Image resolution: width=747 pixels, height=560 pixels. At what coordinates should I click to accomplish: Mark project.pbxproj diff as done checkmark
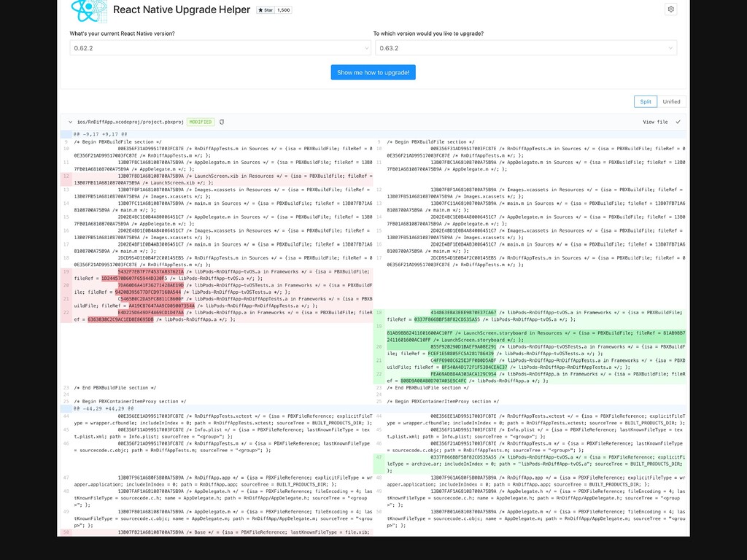(678, 122)
